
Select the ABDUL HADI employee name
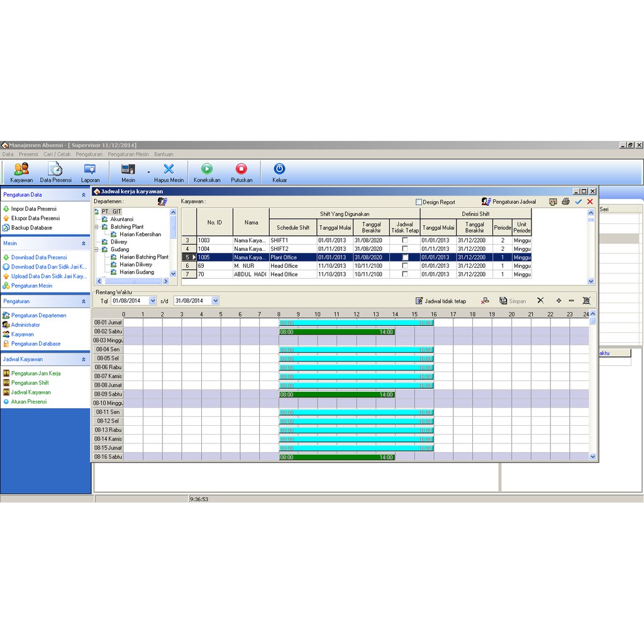tap(250, 274)
